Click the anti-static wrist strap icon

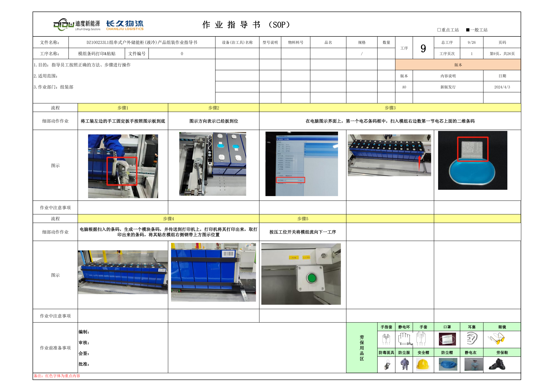tap(405, 339)
